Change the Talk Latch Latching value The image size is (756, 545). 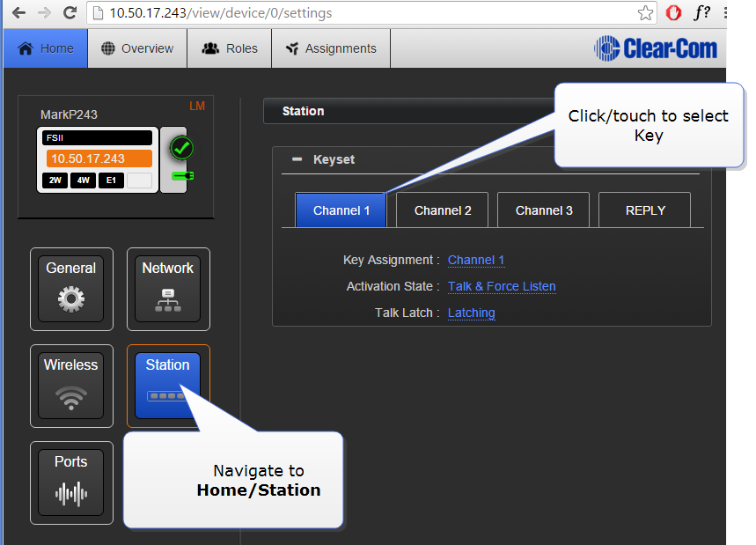(x=471, y=313)
